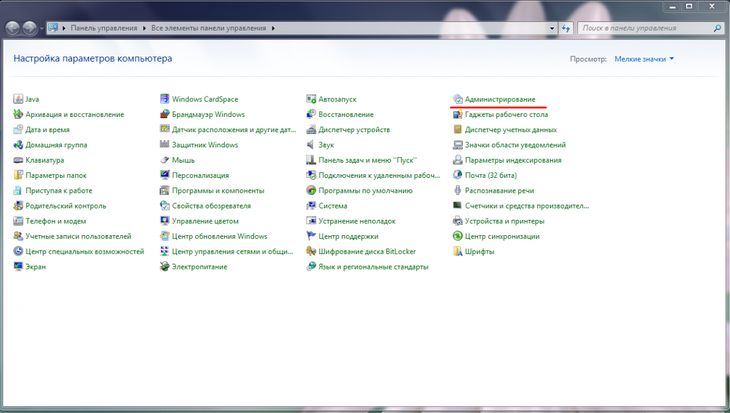Go back with the Back arrow button
This screenshot has width=730, height=413.
pyautogui.click(x=13, y=28)
